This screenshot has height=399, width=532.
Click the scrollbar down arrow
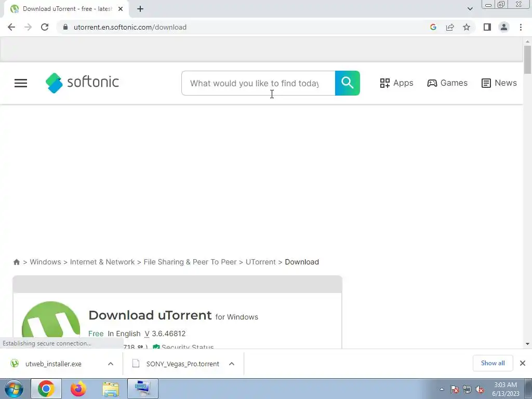coord(527,344)
